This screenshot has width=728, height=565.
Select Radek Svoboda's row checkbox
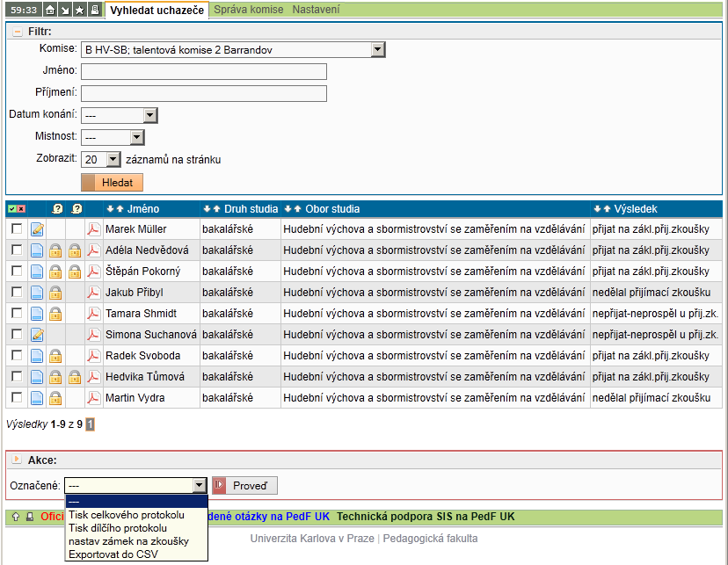pos(17,355)
